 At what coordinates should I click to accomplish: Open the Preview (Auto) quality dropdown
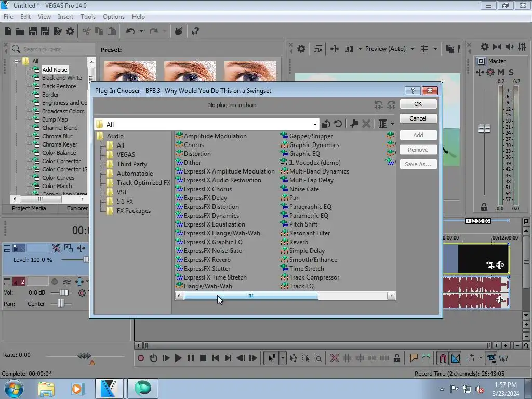point(412,49)
